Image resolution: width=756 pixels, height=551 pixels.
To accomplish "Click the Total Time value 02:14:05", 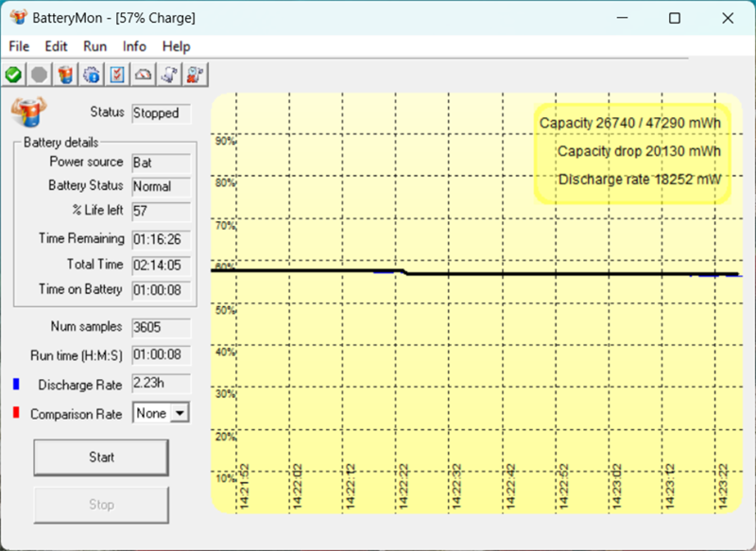I will pos(161,266).
